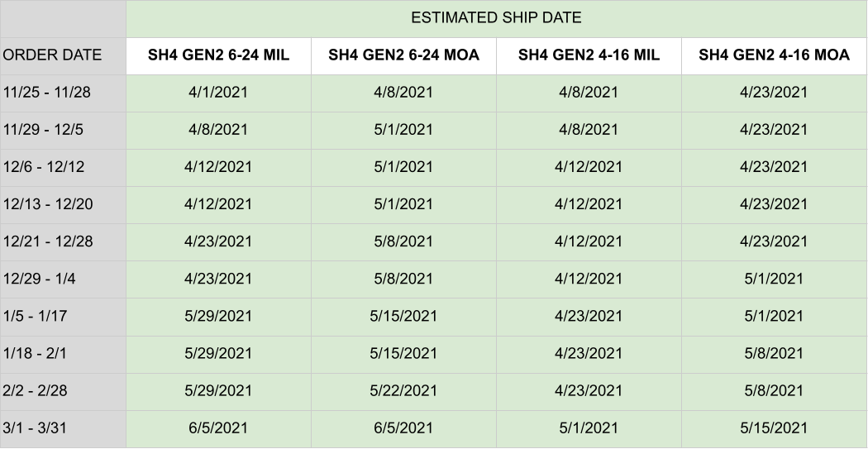Select the 4/1/2021 ship date cell
The width and height of the screenshot is (868, 449).
pyautogui.click(x=218, y=93)
